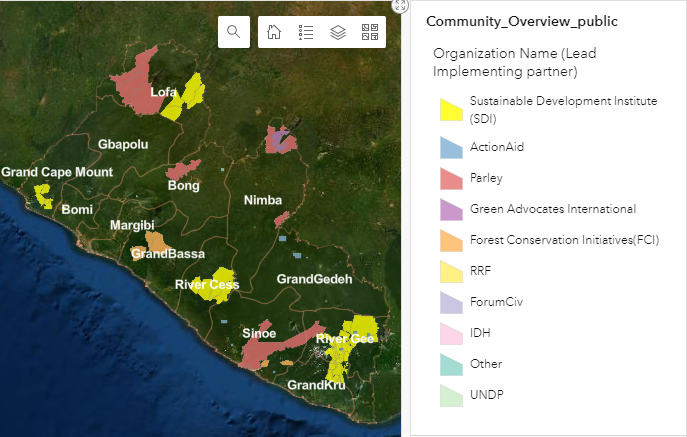This screenshot has width=687, height=437.
Task: Click the purple Green Advocates International swatch
Action: click(451, 209)
